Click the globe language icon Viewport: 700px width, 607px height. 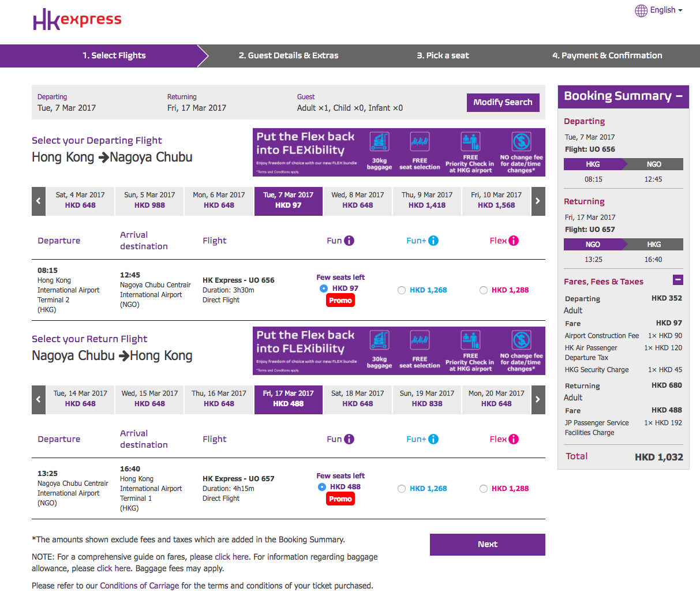pos(641,10)
